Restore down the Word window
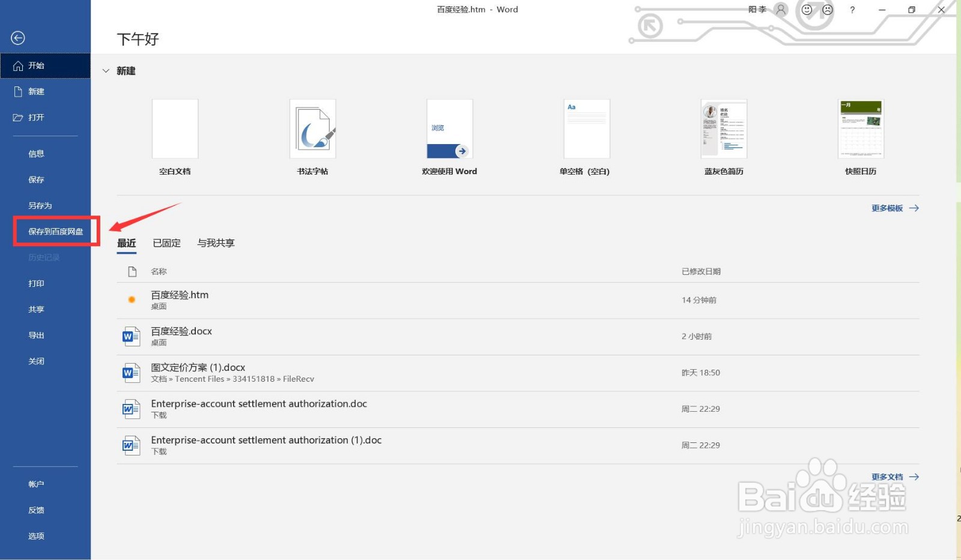Screen dimensions: 961x560 (911, 10)
